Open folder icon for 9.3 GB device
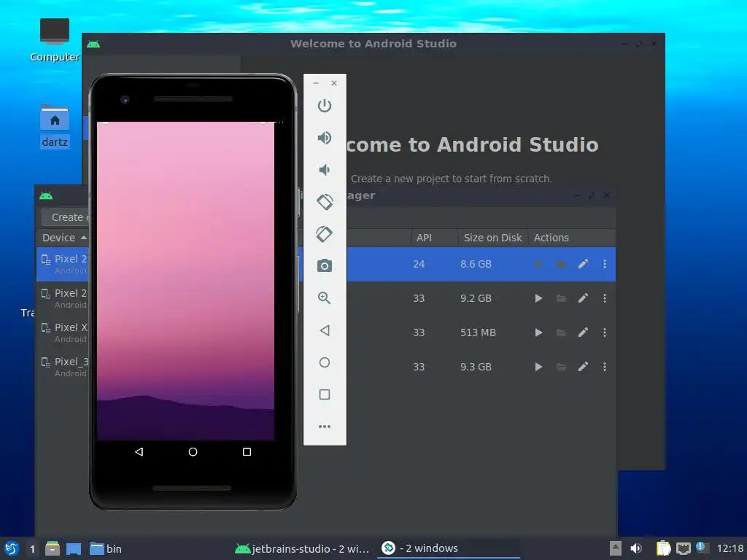The width and height of the screenshot is (747, 560). click(561, 367)
